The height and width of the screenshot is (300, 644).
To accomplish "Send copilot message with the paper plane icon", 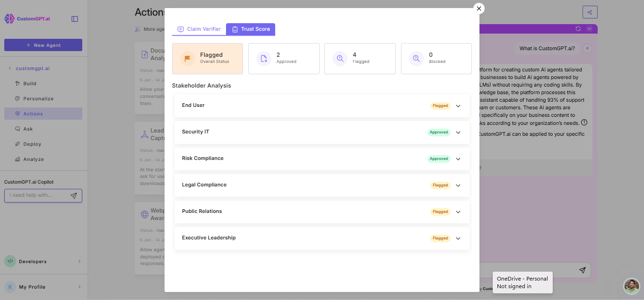I will (74, 195).
